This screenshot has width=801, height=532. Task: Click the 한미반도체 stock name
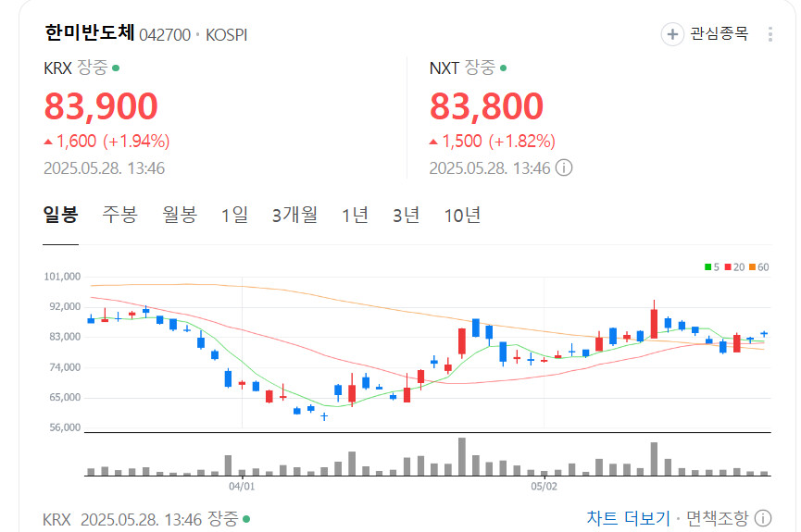(90, 32)
